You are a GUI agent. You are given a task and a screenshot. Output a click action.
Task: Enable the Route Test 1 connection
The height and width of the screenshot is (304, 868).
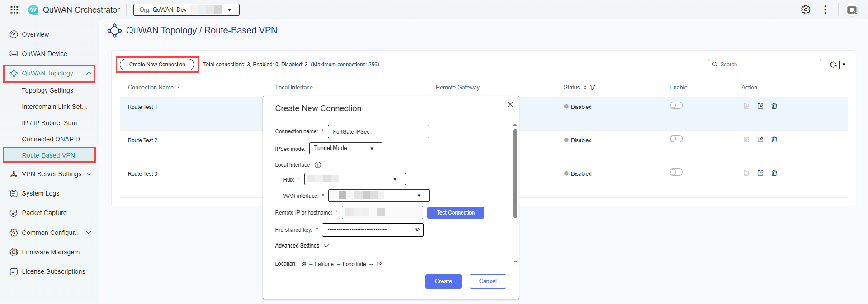pyautogui.click(x=676, y=105)
